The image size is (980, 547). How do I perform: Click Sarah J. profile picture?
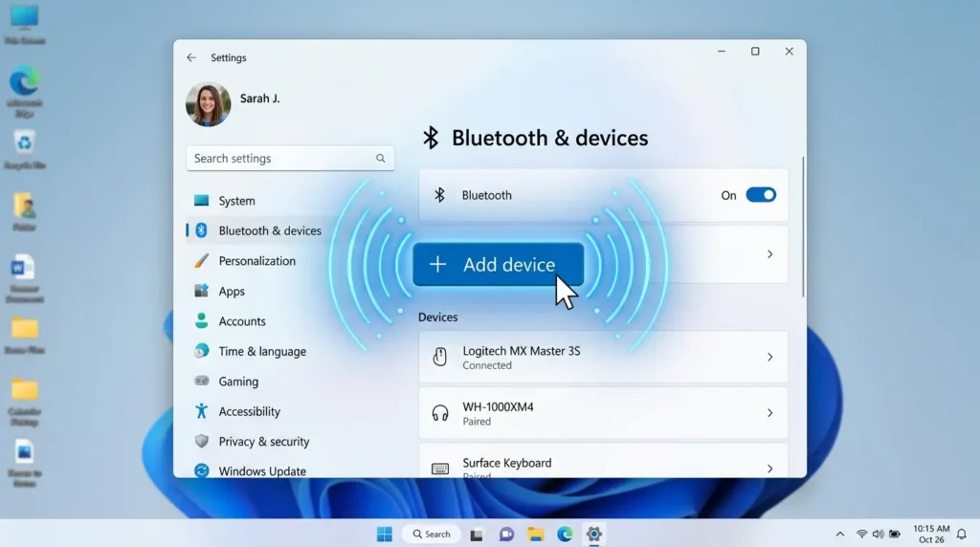click(x=208, y=104)
